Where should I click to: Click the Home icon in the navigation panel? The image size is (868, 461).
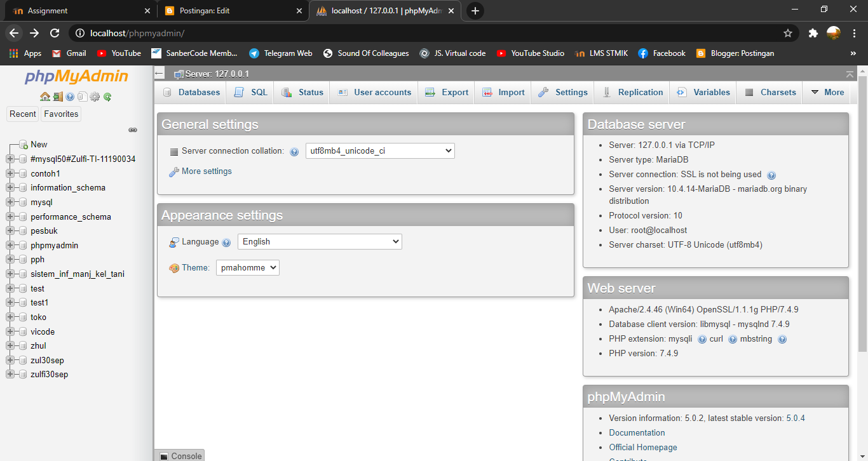click(x=45, y=97)
